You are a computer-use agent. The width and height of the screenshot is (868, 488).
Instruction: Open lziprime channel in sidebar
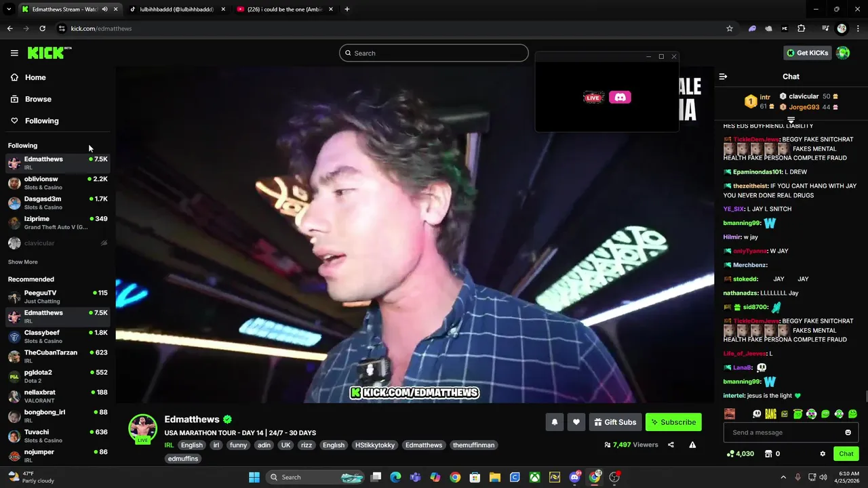tap(58, 222)
